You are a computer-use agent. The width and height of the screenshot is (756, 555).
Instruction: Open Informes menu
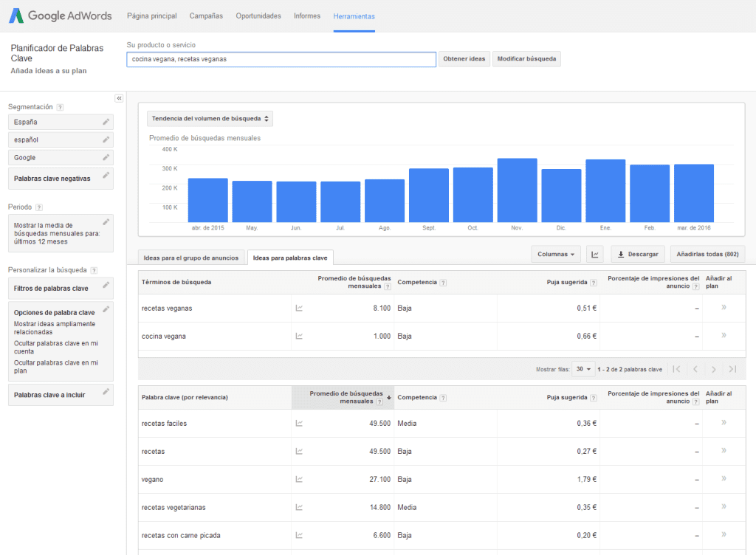[307, 16]
